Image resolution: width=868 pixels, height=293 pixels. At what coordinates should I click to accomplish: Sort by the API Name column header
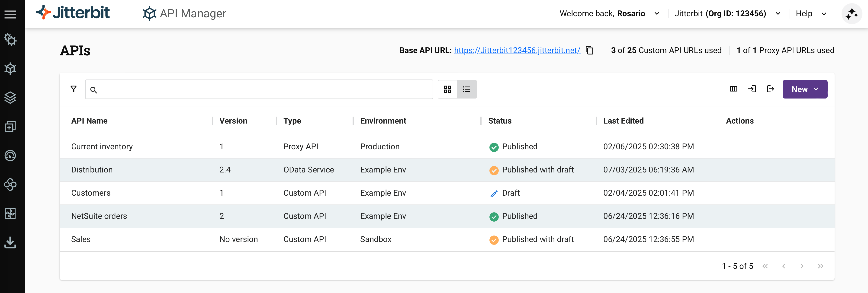pyautogui.click(x=89, y=121)
